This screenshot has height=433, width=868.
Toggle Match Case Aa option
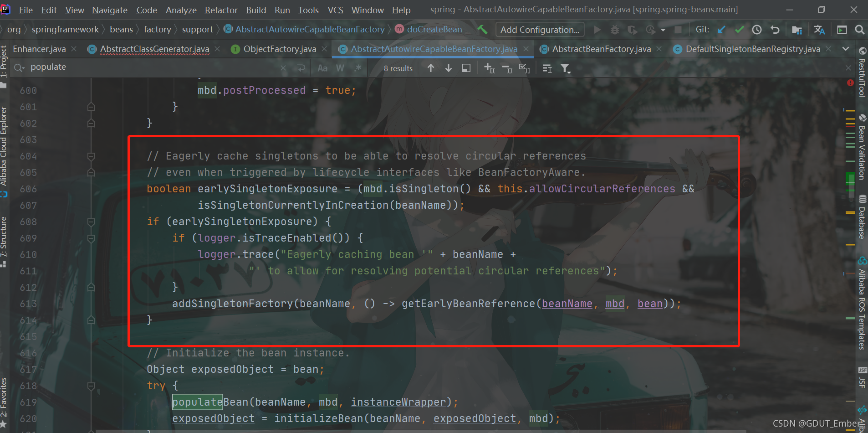coord(322,68)
